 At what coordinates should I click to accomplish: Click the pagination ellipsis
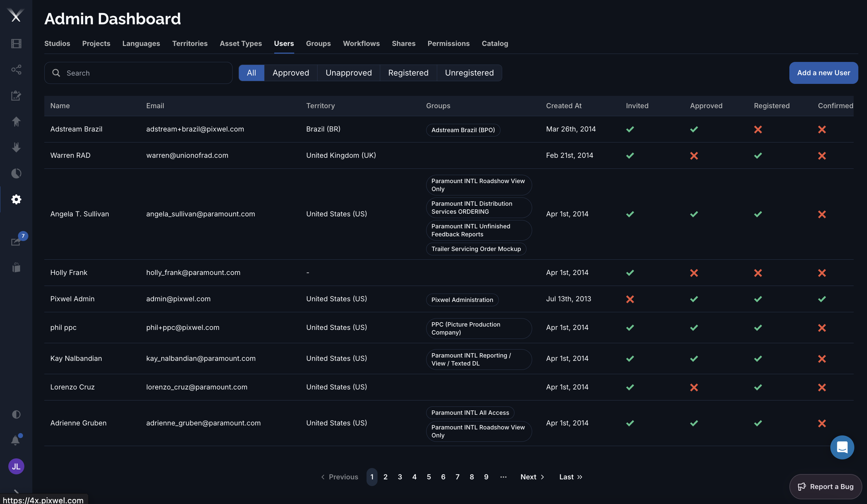pyautogui.click(x=503, y=477)
